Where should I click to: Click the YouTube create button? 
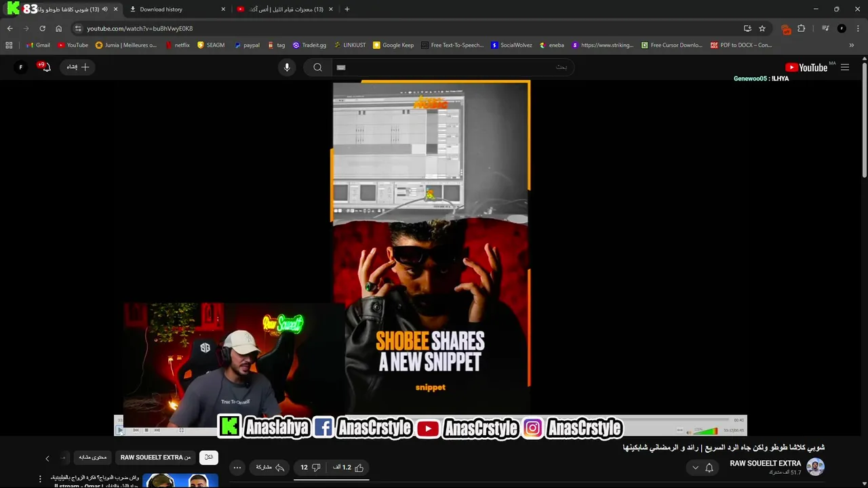(x=78, y=67)
